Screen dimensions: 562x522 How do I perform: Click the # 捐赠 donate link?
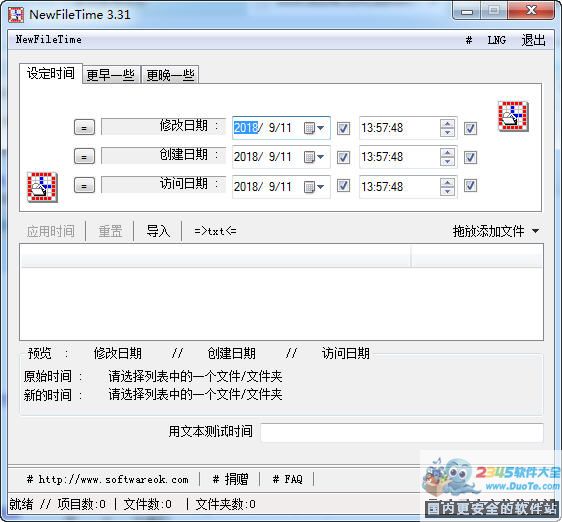tap(230, 479)
